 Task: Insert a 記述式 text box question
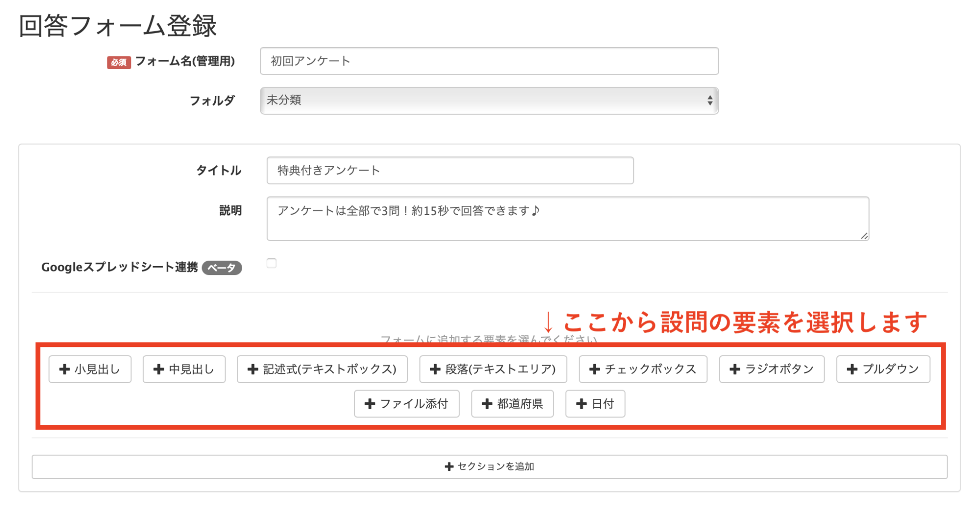[x=322, y=369]
